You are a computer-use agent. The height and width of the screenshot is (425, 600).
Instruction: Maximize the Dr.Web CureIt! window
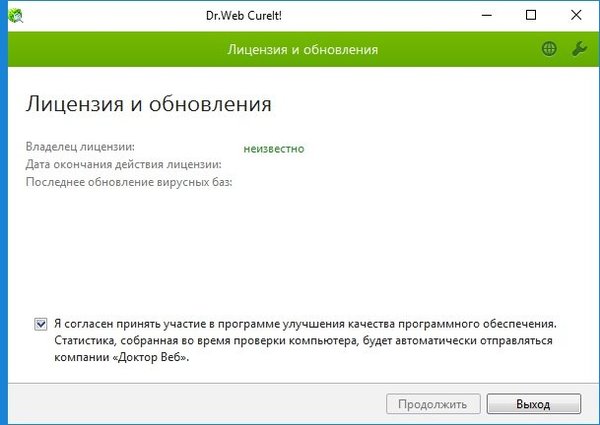click(x=531, y=15)
